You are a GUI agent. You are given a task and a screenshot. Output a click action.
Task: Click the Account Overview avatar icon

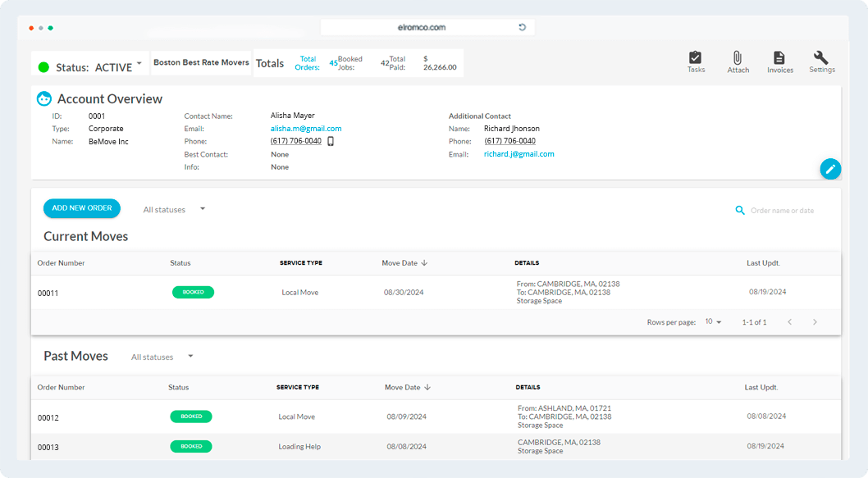(44, 98)
